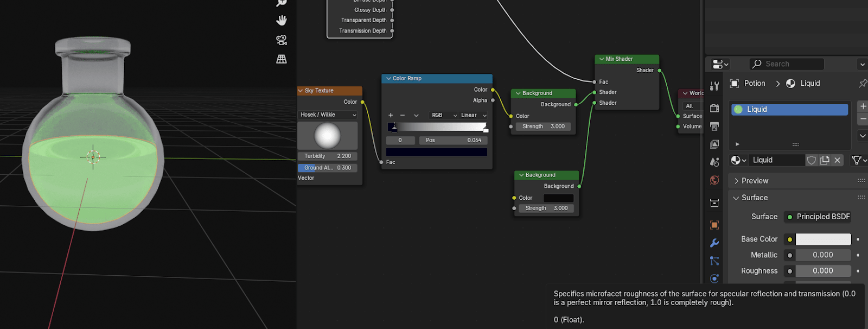Collapse the Color Ramp node
This screenshot has width=868, height=329.
tap(388, 79)
